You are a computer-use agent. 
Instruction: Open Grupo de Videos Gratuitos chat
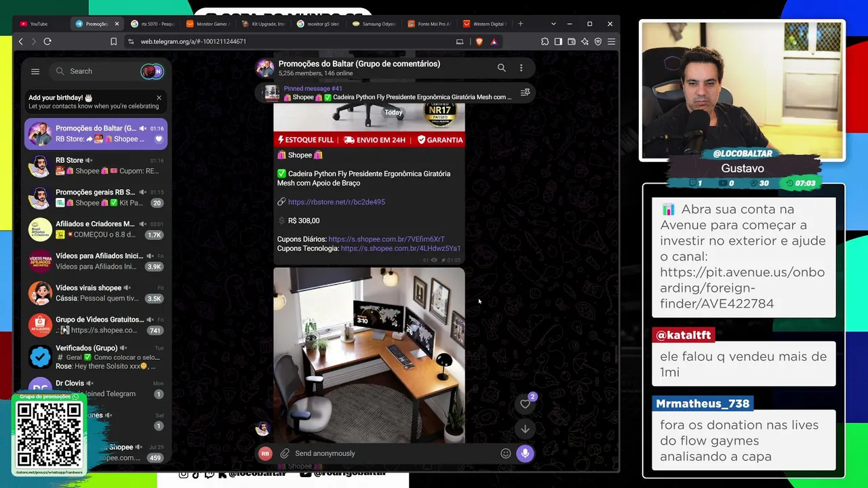[96, 325]
